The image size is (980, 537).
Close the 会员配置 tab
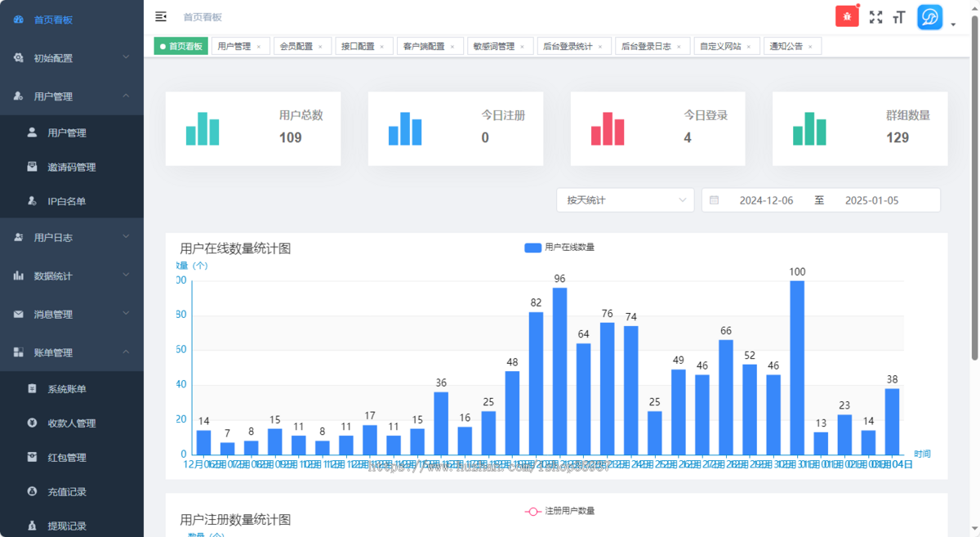320,47
